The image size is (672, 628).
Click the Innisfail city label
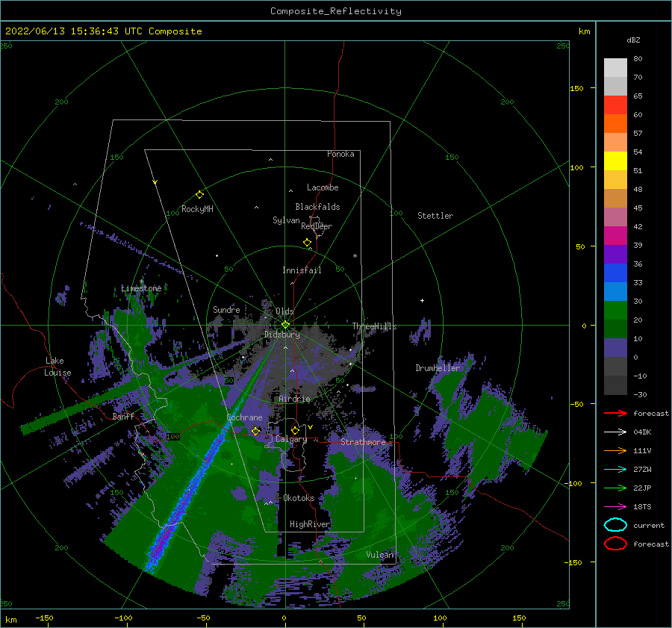302,270
